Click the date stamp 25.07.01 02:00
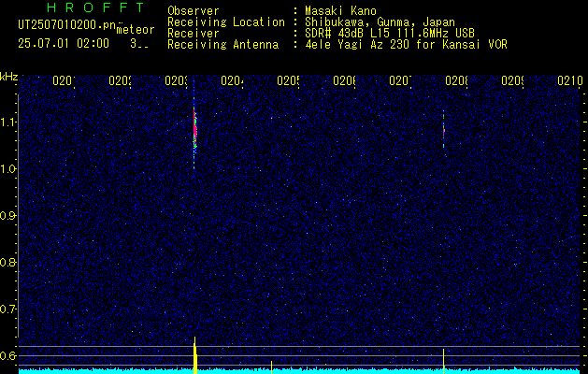This screenshot has height=374, width=588. [x=64, y=44]
